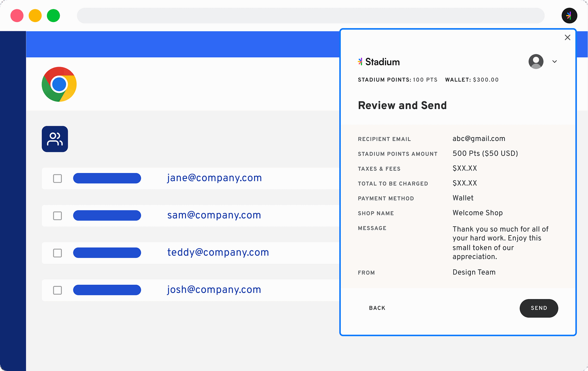Click the Stadium logo in the panel

(x=379, y=62)
